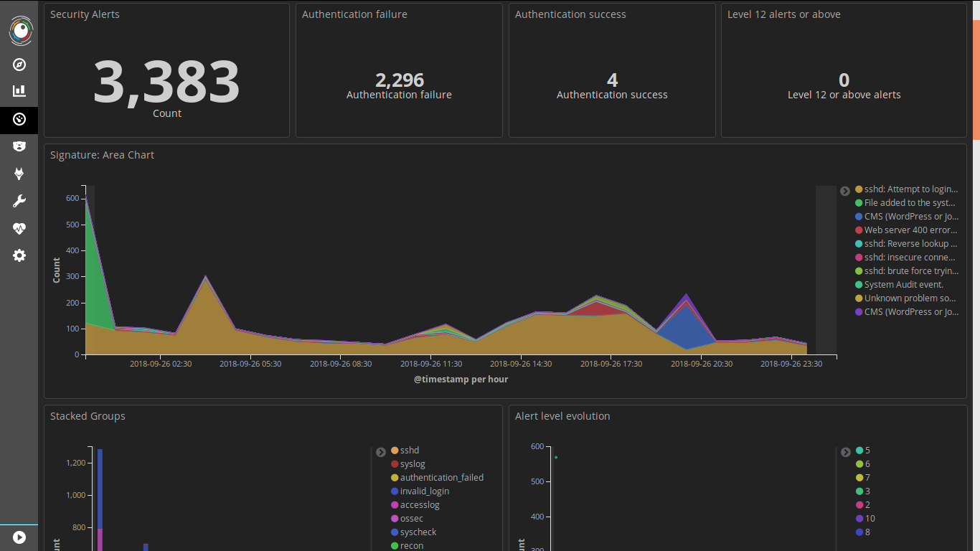Collapse the Alert level evolution legend arrow
980x551 pixels.
click(845, 452)
